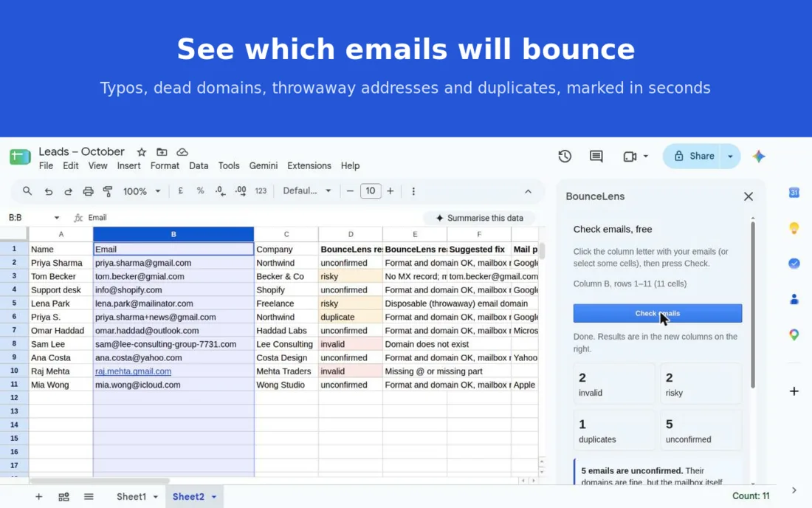The width and height of the screenshot is (812, 508).
Task: Click the Google Sheets home icon
Action: coord(20,157)
